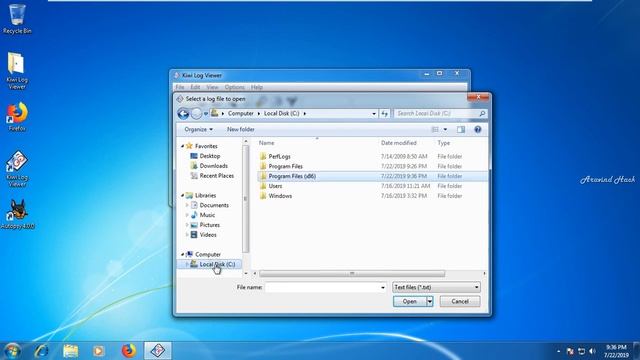Viewport: 640px width, 360px height.
Task: Select the Autopsy desktop shortcut
Action: 18,214
